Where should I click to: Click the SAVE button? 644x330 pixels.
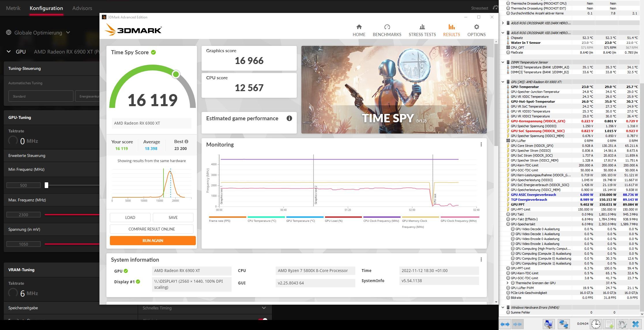pos(173,217)
